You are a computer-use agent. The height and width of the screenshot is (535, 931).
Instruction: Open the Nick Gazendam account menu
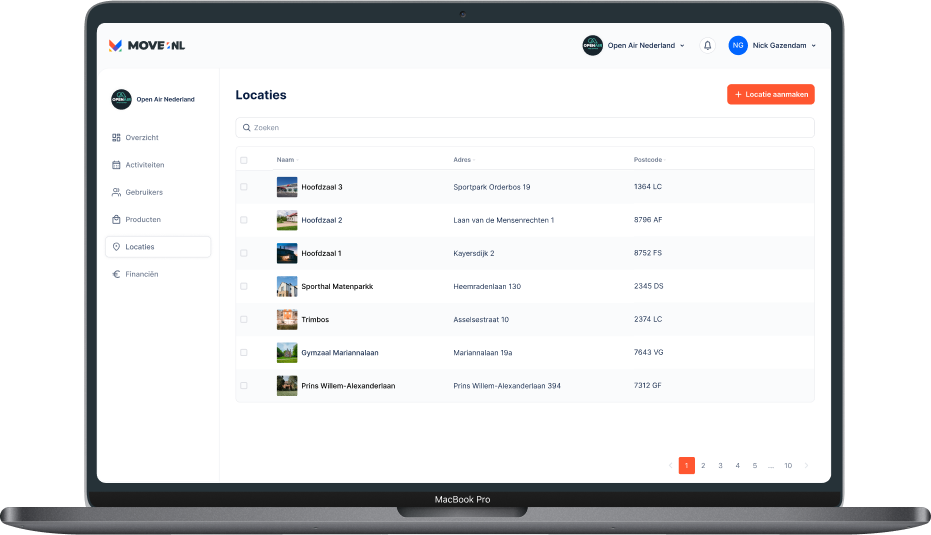[x=784, y=45]
